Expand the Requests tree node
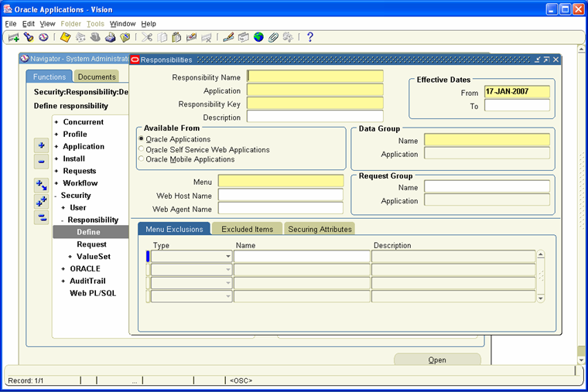The height and width of the screenshot is (392, 588). [56, 171]
